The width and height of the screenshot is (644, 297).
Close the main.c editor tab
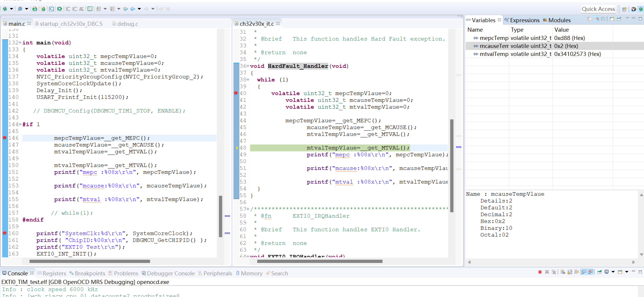pyautogui.click(x=29, y=23)
